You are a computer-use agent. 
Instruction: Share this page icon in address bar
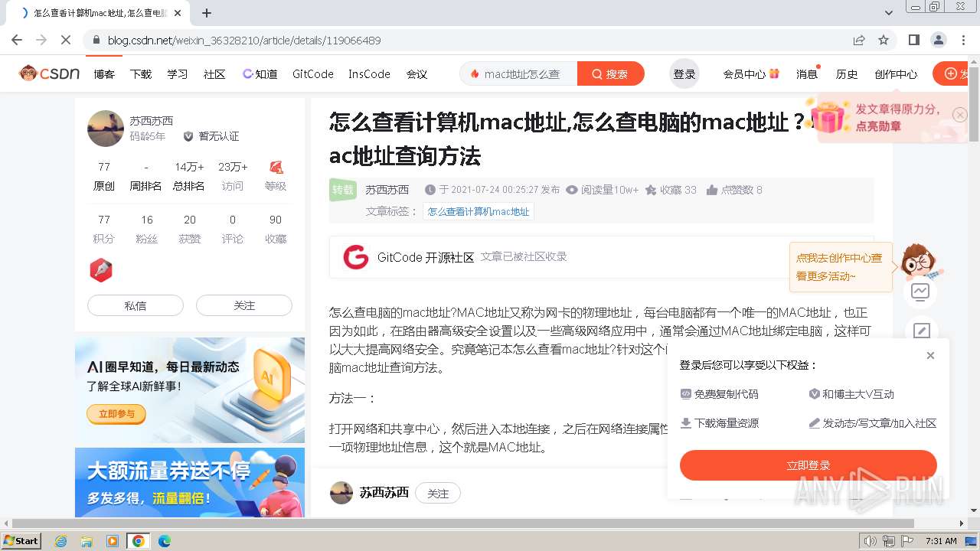pyautogui.click(x=859, y=40)
